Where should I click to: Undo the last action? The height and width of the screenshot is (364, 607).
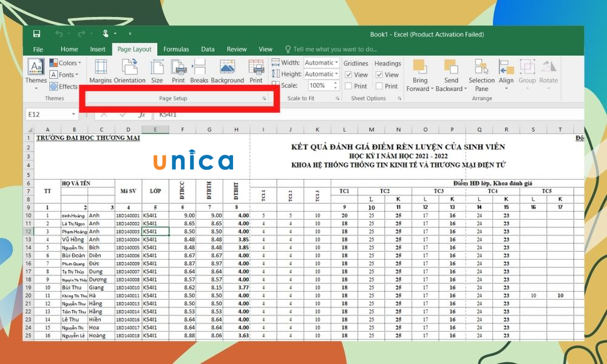click(59, 34)
